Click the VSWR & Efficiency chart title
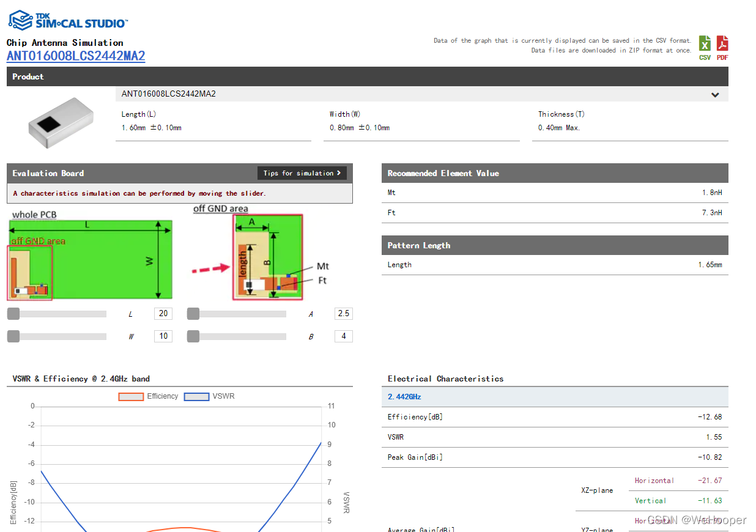The image size is (756, 532). point(81,379)
